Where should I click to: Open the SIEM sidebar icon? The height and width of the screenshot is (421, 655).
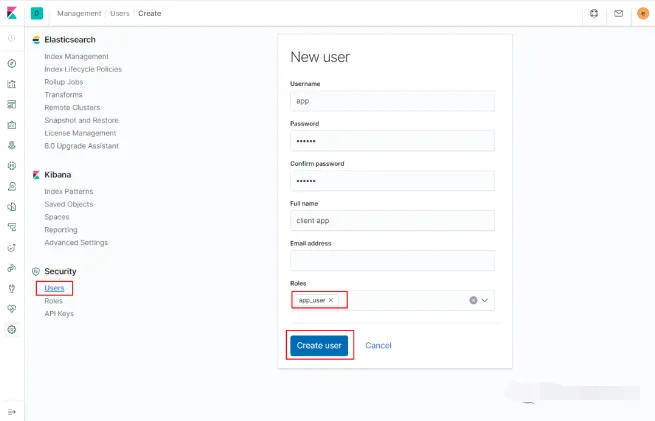[x=12, y=268]
